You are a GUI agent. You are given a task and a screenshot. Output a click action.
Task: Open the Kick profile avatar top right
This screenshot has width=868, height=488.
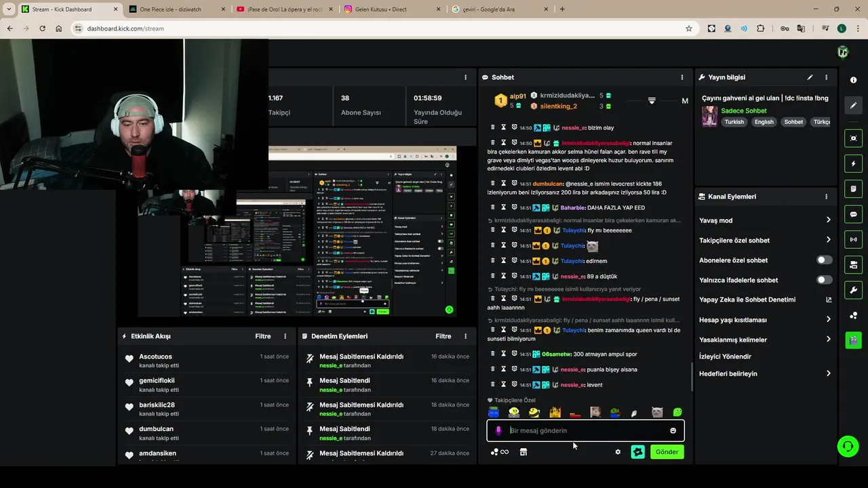pyautogui.click(x=843, y=52)
